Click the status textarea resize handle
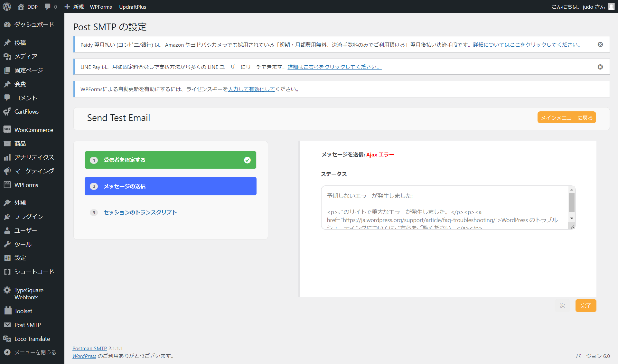Image resolution: width=618 pixels, height=364 pixels. (572, 227)
